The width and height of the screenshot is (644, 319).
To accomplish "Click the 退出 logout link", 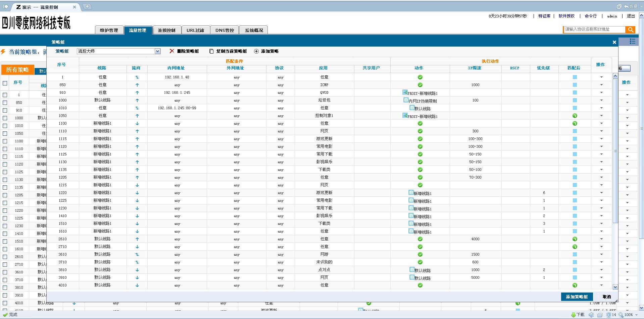I will coord(631,16).
